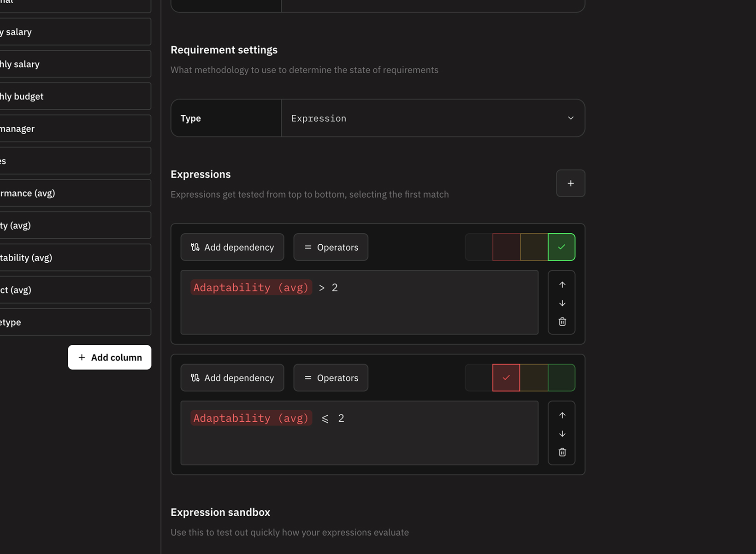Click the plus icon to add expression
This screenshot has height=554, width=756.
click(x=570, y=183)
